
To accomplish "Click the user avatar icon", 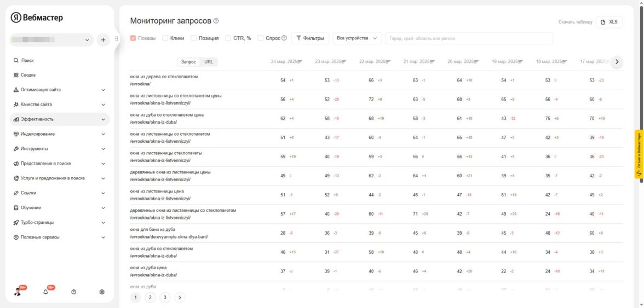I will click(x=18, y=292).
